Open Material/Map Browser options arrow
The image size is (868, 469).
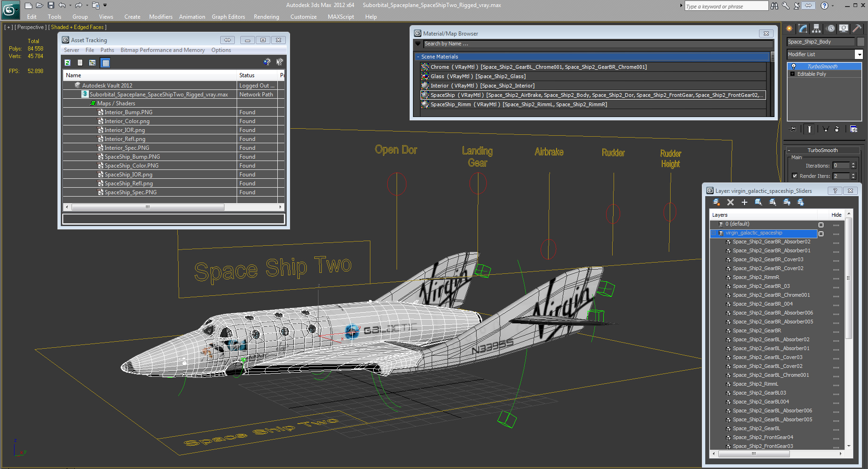(418, 44)
